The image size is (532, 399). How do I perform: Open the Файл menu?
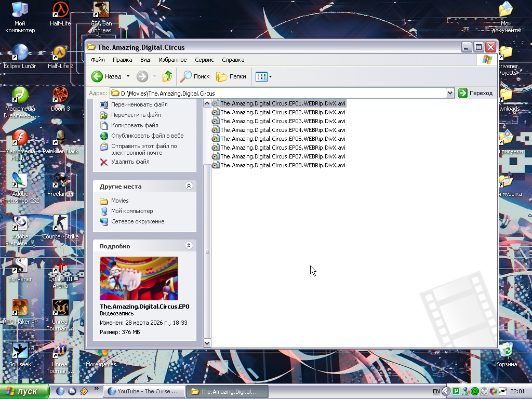tap(98, 60)
